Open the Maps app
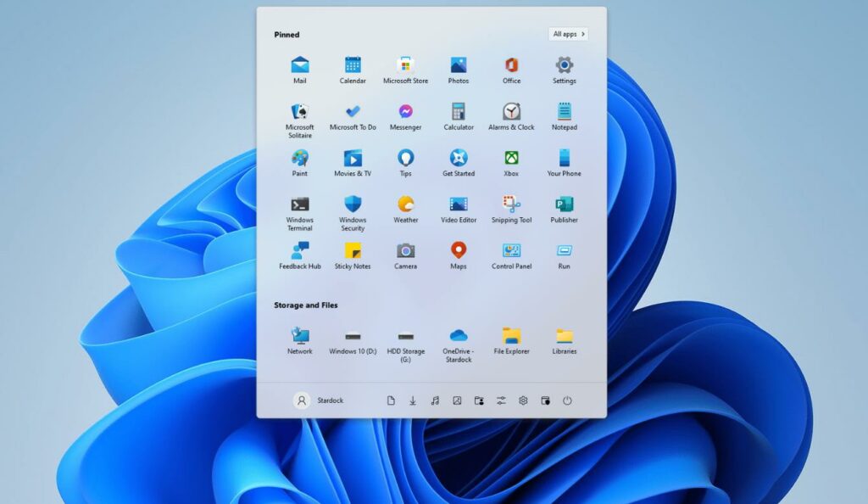The width and height of the screenshot is (868, 504). click(x=459, y=256)
